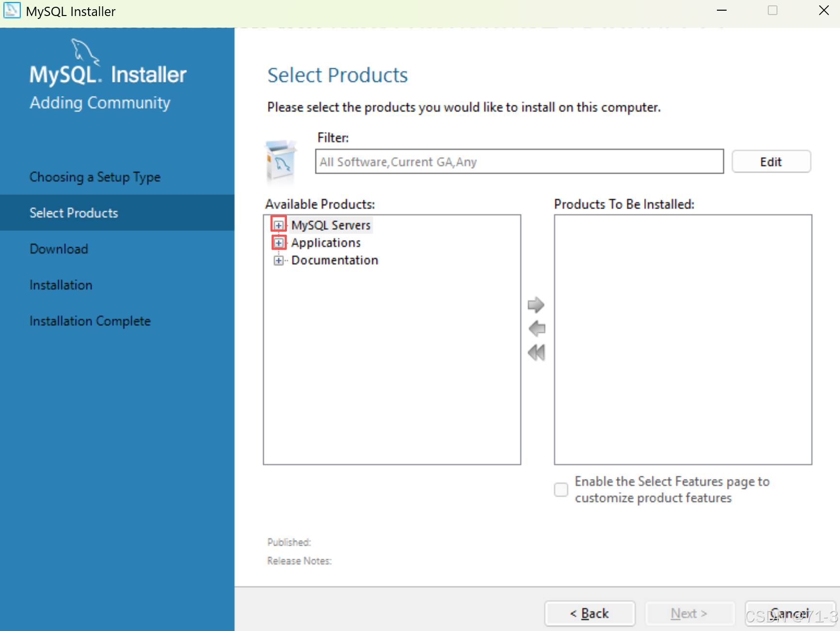Click the remove-product left arrow icon
Viewport: 840px width, 631px height.
click(537, 328)
